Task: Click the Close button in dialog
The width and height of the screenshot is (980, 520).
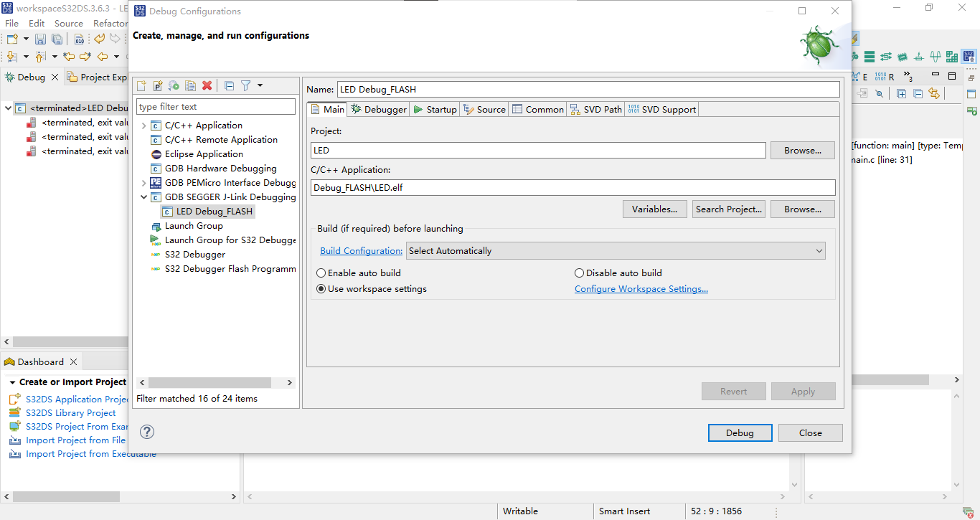Action: (811, 433)
